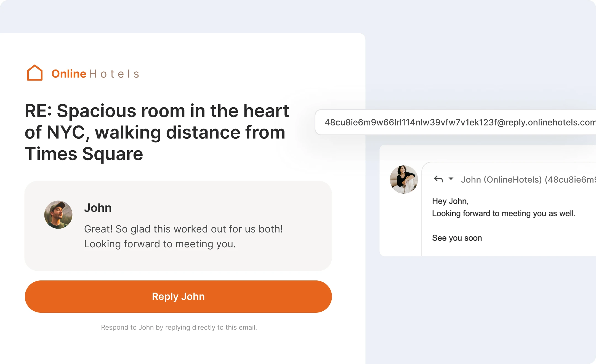Click John's profile photo with cap
Image resolution: width=596 pixels, height=364 pixels.
point(58,215)
